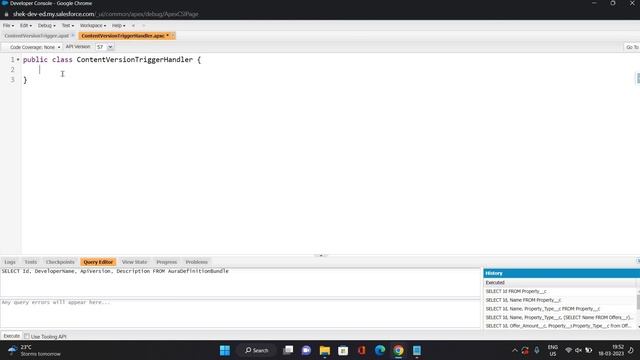Open File Explorer from the taskbar
The height and width of the screenshot is (360, 640).
325,350
